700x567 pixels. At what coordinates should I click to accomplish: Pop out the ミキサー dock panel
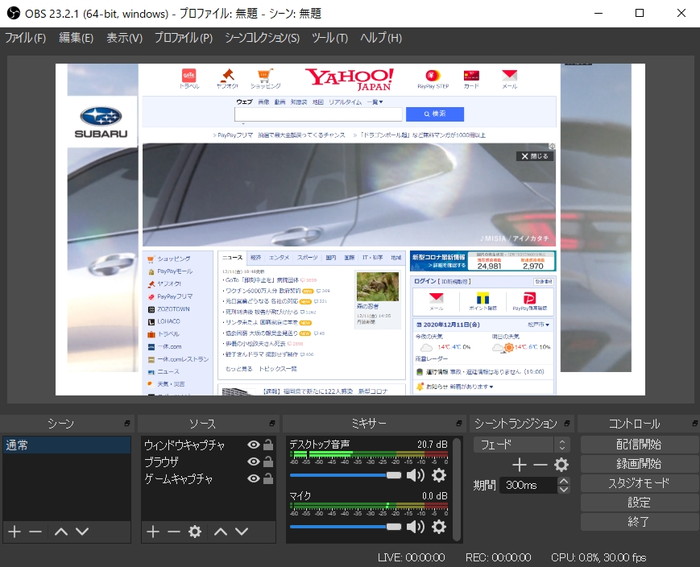point(459,423)
